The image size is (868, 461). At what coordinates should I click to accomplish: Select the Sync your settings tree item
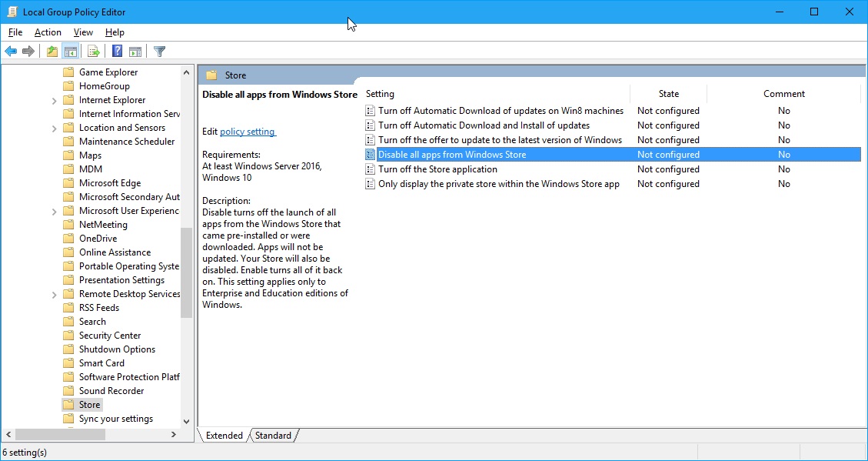pos(115,419)
